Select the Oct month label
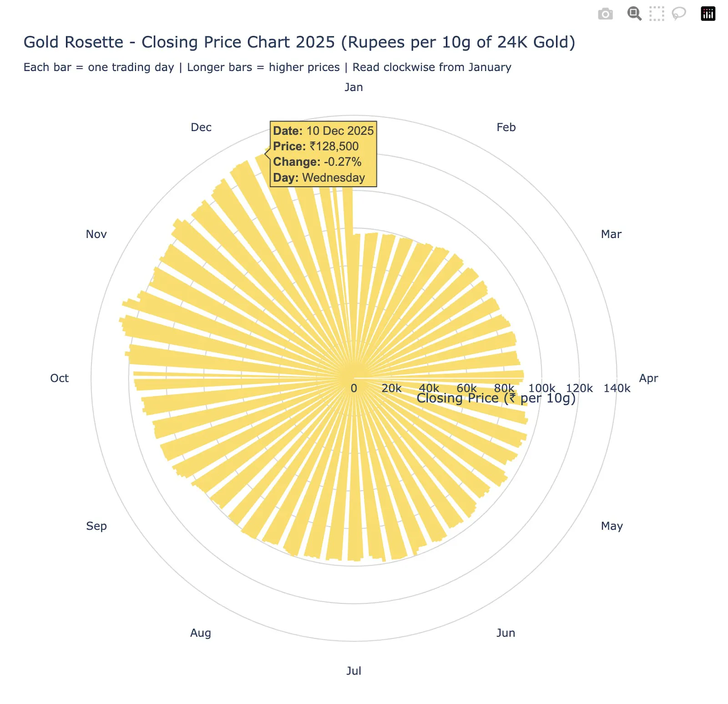 tap(60, 378)
